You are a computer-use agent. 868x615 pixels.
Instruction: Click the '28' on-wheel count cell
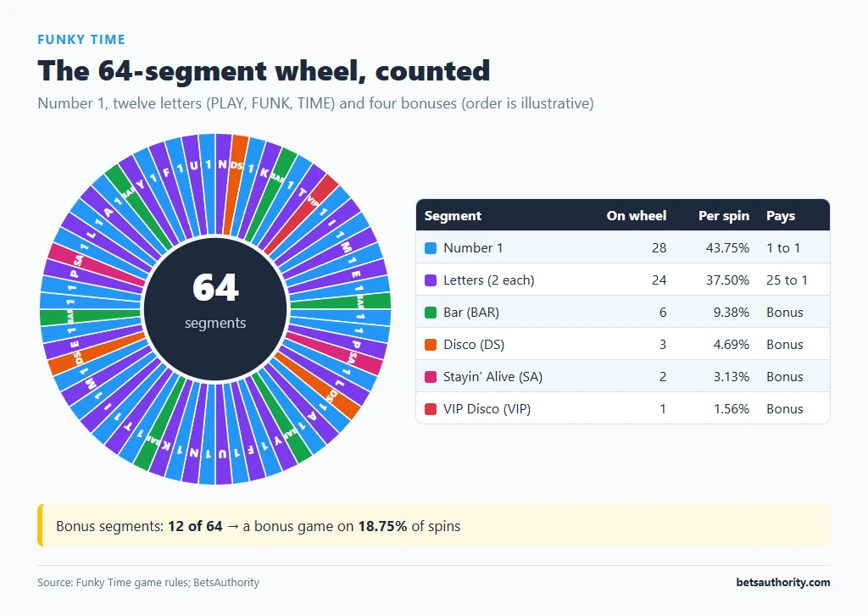pyautogui.click(x=659, y=247)
